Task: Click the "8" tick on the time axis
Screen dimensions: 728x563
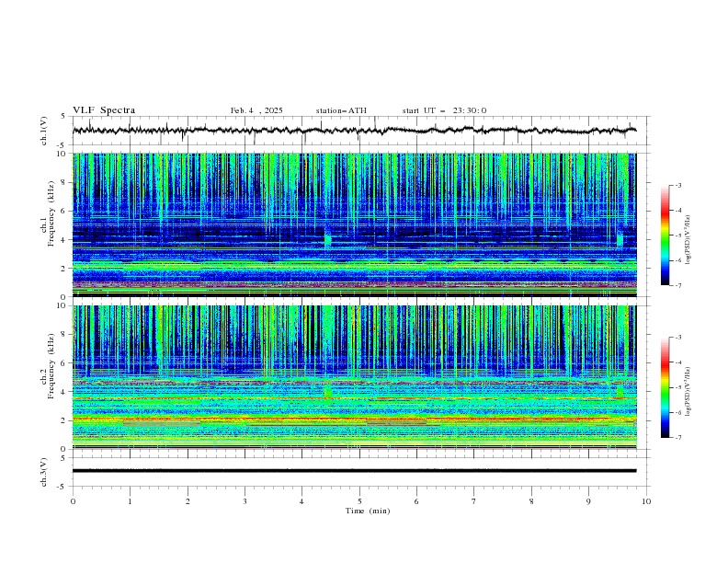Action: coord(531,501)
